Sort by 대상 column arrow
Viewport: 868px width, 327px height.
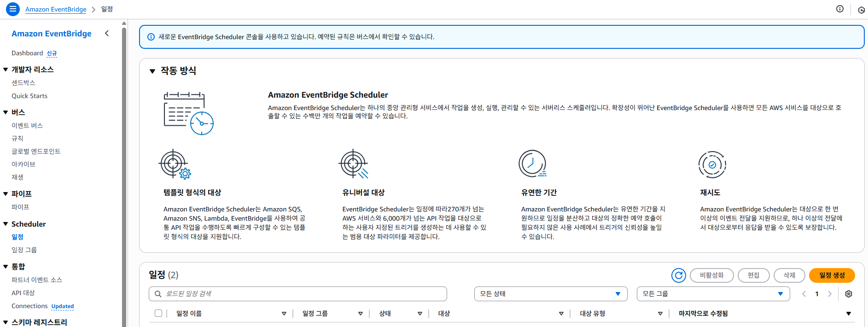point(561,314)
